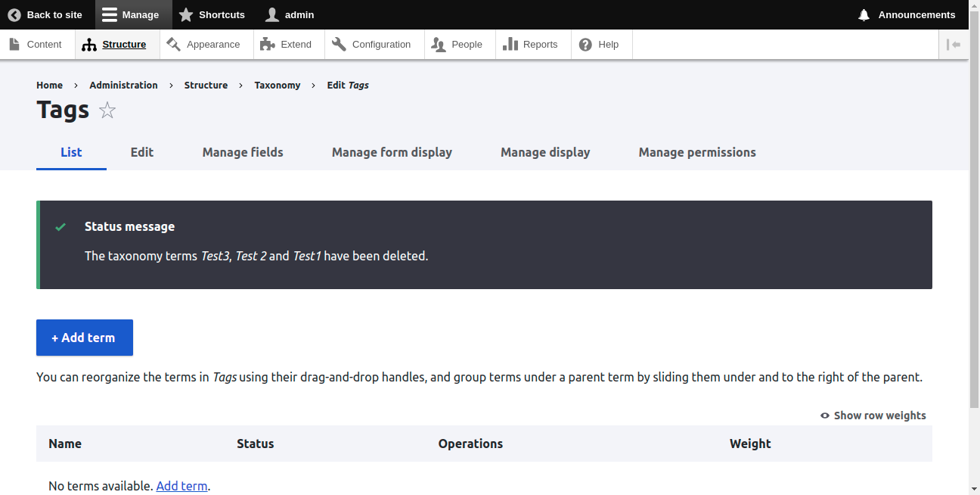Open the Manage form display tab
The image size is (980, 495).
tap(392, 152)
